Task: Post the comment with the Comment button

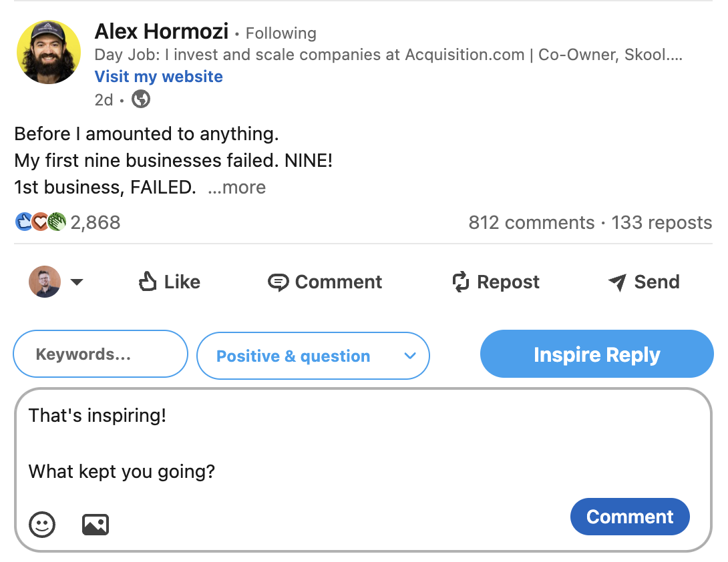Action: coord(628,516)
